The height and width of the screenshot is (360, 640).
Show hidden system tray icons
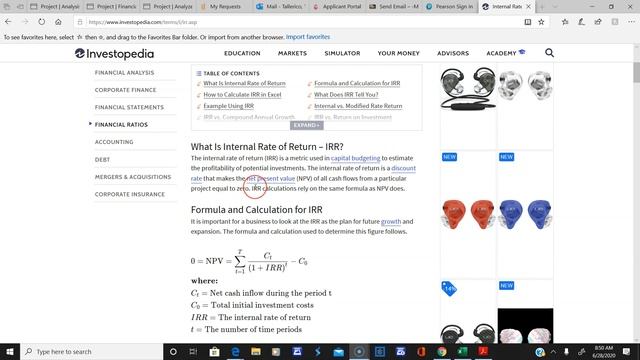(553, 351)
